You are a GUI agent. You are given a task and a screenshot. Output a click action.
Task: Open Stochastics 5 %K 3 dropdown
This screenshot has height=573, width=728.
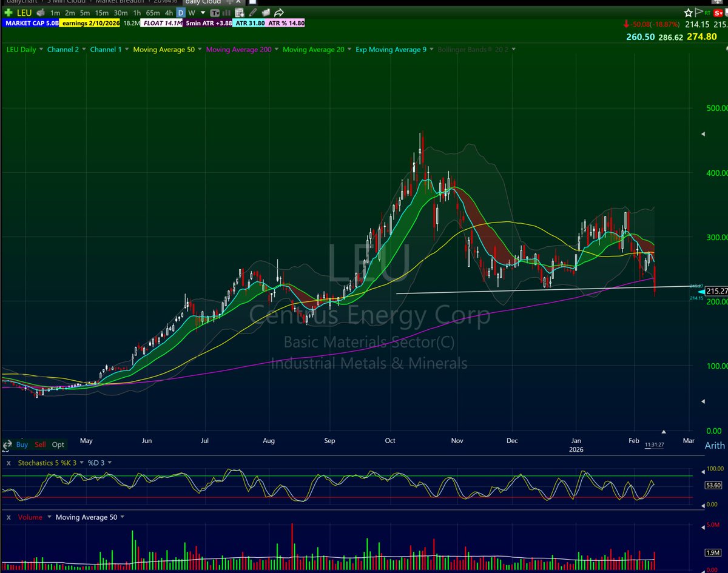click(81, 463)
